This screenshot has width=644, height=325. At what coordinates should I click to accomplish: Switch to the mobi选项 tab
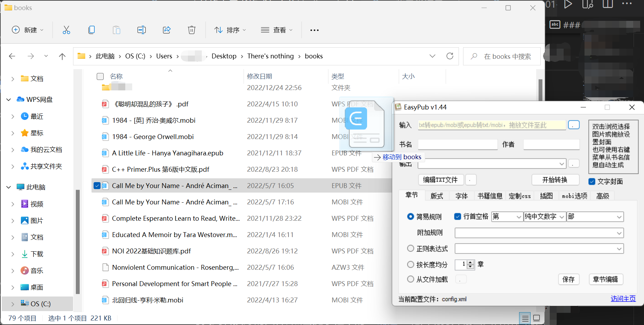pos(574,196)
